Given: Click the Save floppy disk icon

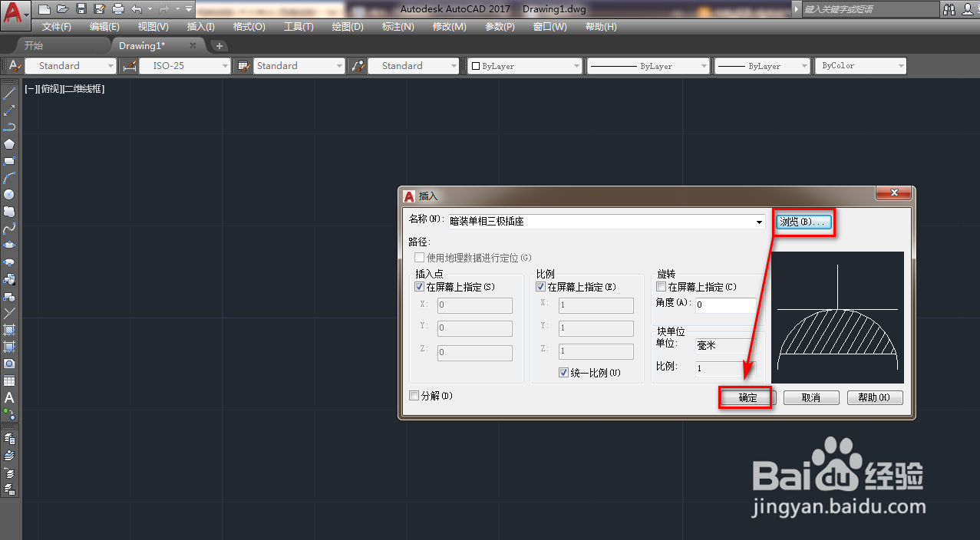Looking at the screenshot, I should pos(81,9).
